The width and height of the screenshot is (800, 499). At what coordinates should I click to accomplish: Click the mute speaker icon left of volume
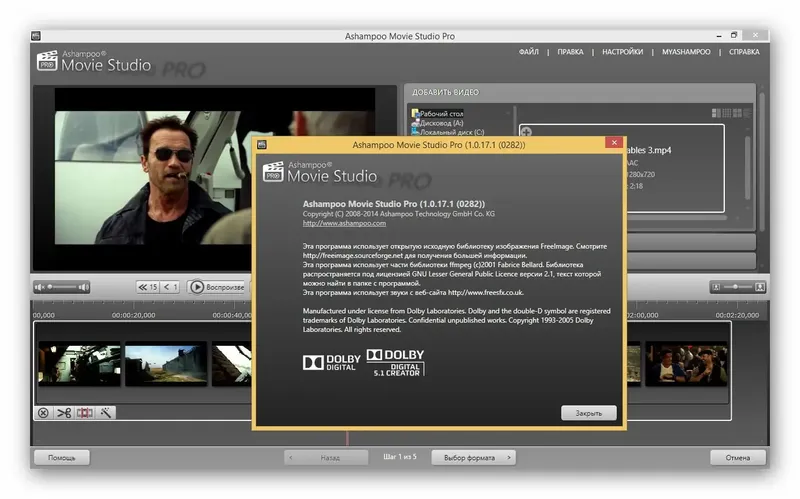[39, 287]
